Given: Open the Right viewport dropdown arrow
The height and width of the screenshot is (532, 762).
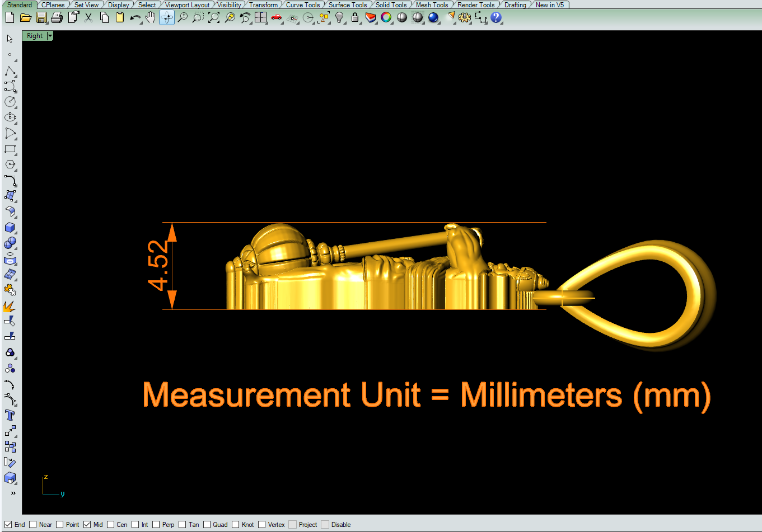Looking at the screenshot, I should point(50,36).
